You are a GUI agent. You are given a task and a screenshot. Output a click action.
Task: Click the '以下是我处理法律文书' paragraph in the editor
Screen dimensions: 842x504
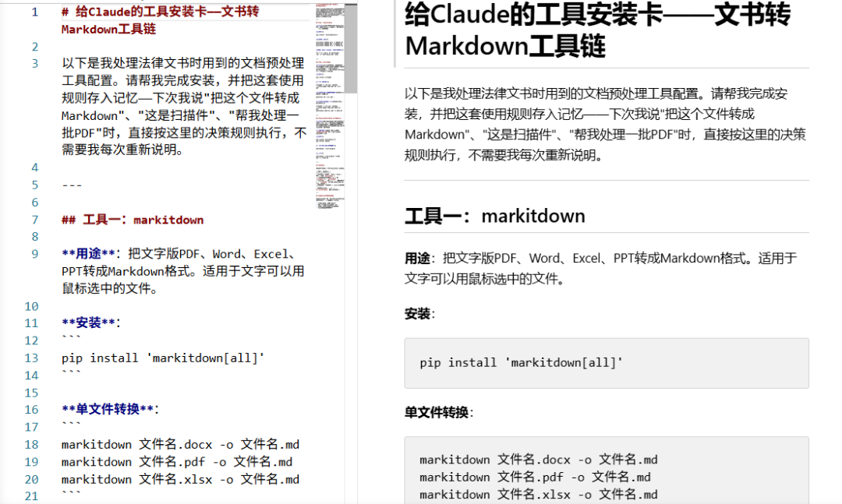coord(184,106)
